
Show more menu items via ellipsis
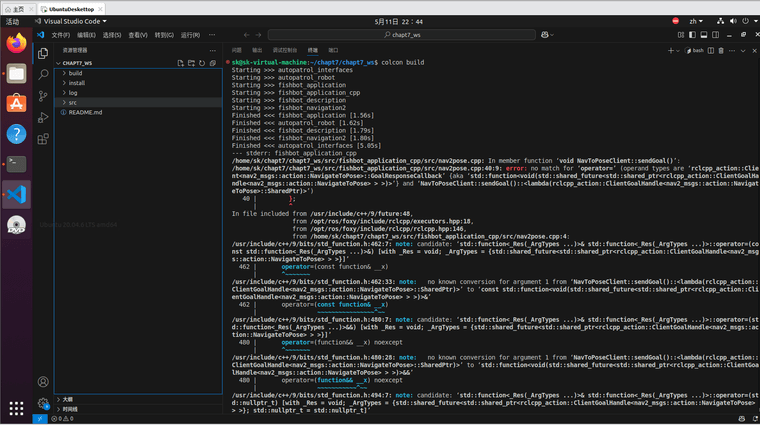point(212,35)
